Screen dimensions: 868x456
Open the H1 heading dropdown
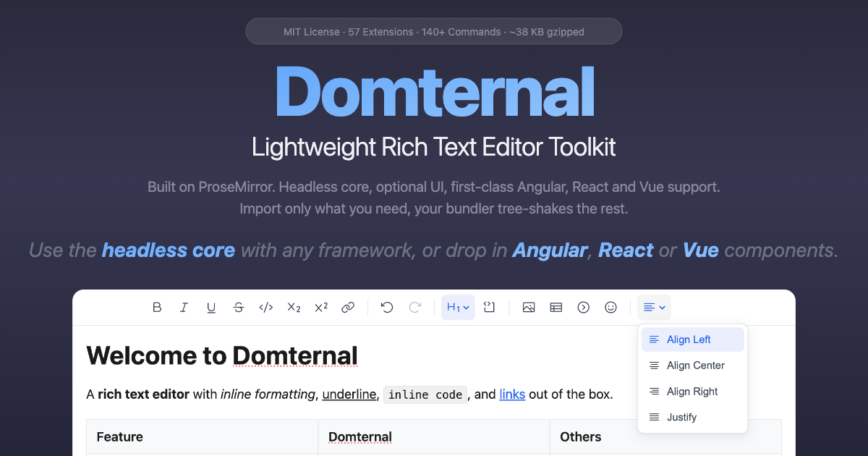tap(458, 307)
